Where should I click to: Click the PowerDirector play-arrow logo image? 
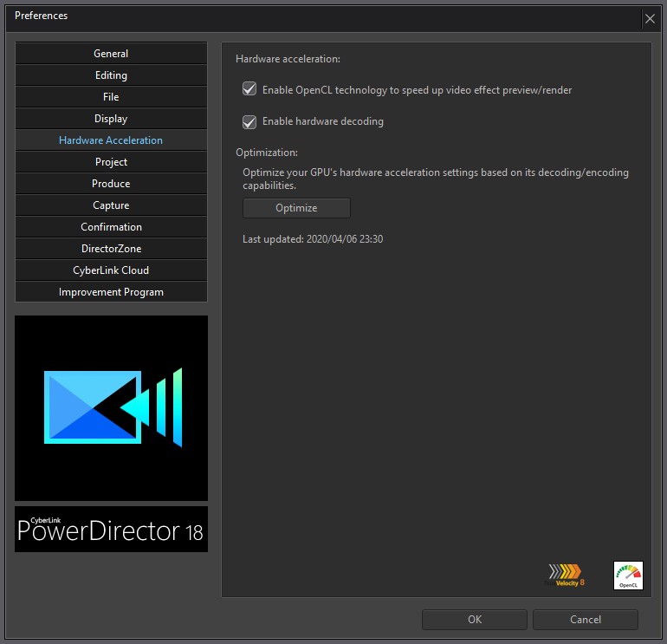111,407
